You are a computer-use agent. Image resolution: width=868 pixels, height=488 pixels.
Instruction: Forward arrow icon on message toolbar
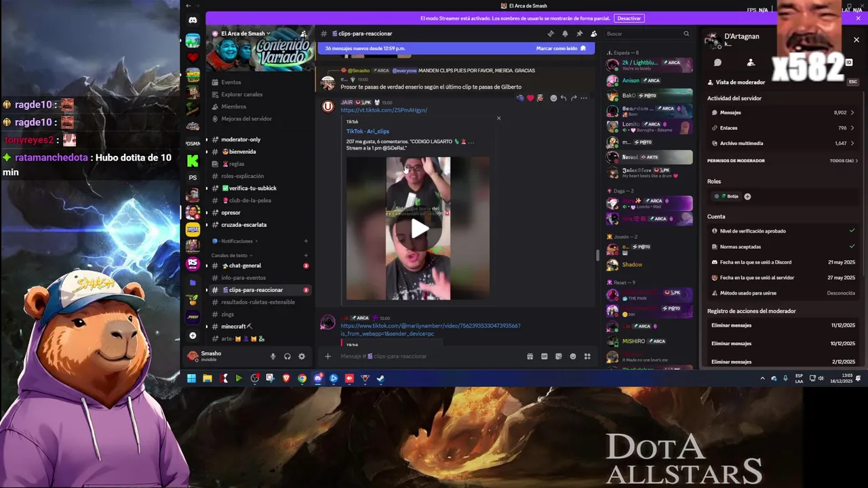click(574, 98)
